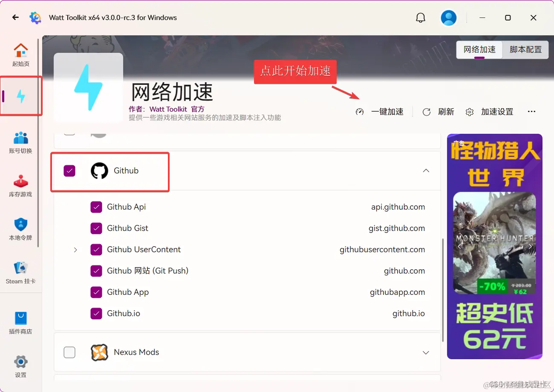Screen dimensions: 554x392
Task: Expand the Nexus Mods section
Action: (426, 352)
